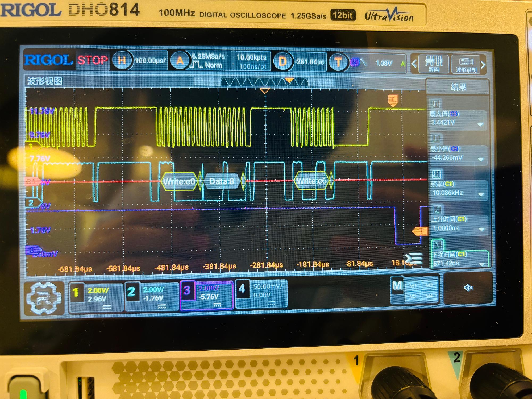Toggle the STOP run state button
This screenshot has height=399, width=532.
coord(93,60)
